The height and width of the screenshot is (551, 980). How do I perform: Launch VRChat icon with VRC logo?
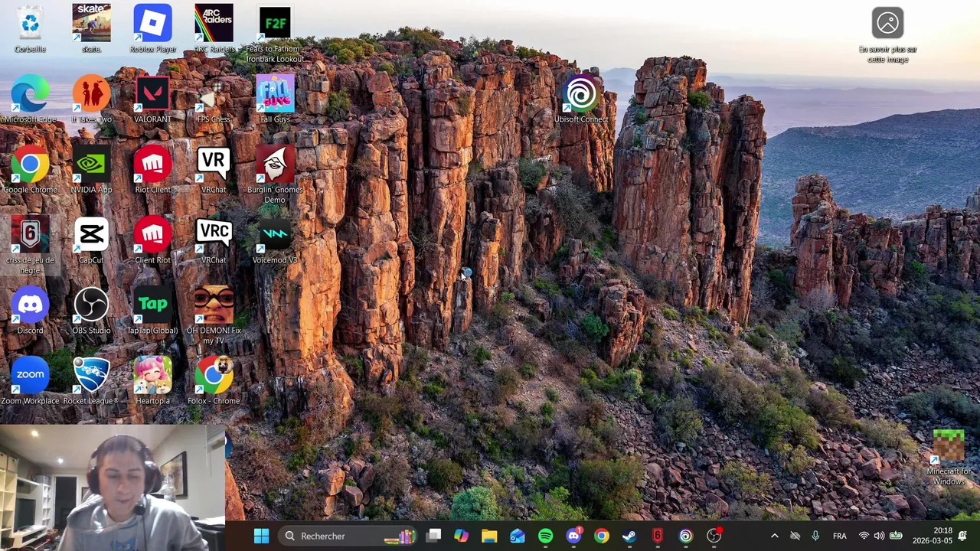214,240
